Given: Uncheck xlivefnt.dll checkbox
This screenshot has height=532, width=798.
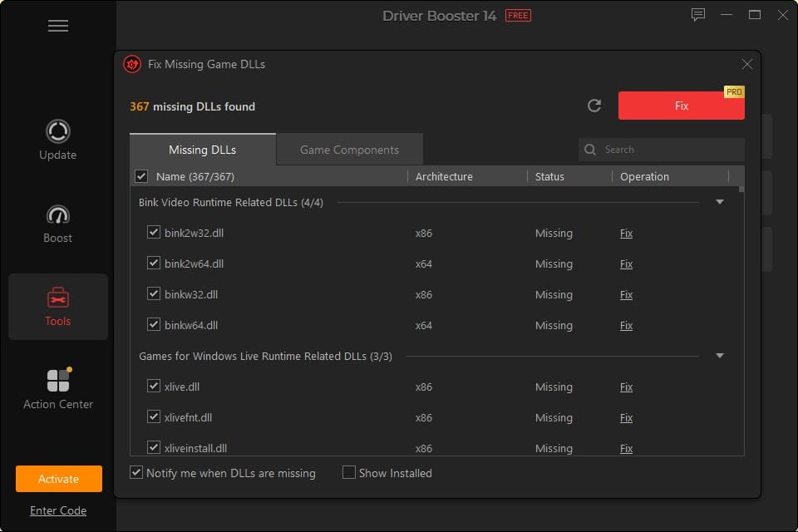Looking at the screenshot, I should click(x=153, y=416).
